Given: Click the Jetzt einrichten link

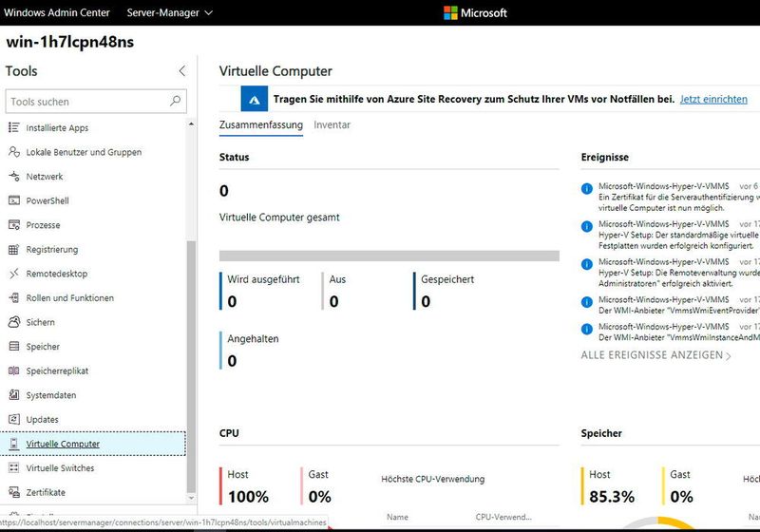Looking at the screenshot, I should 713,100.
